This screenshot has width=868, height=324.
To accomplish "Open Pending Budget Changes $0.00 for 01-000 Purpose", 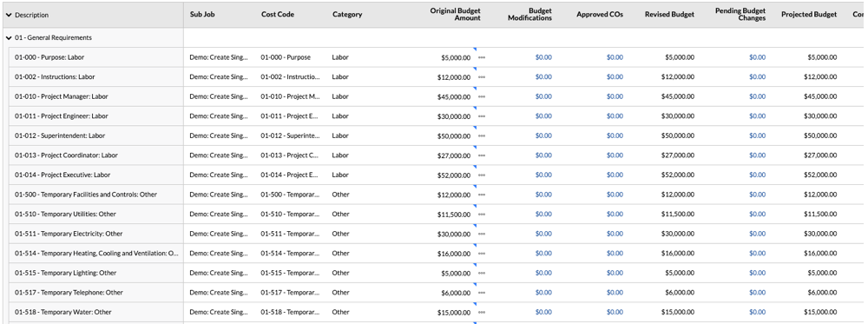I will [x=757, y=57].
